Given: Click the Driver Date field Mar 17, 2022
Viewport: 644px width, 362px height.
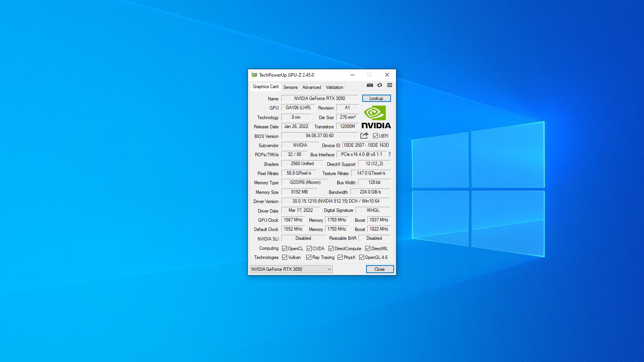Looking at the screenshot, I should pos(301,210).
